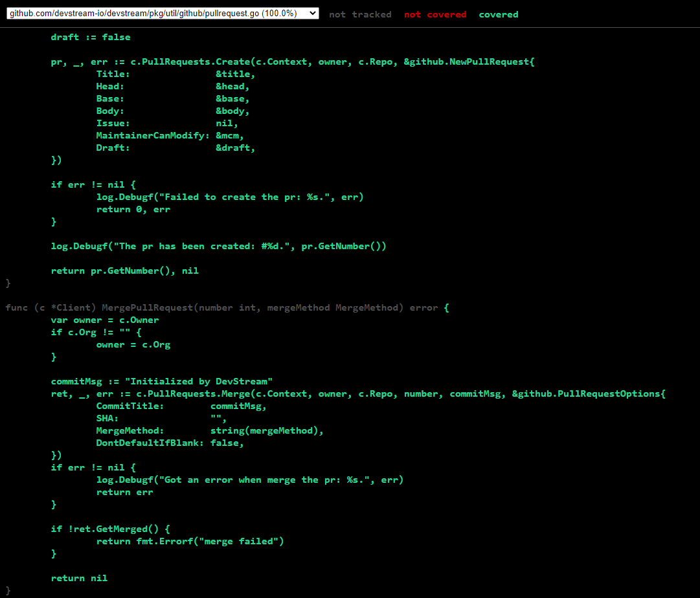
Task: Click the 'Failed to create the pr' log line
Action: (230, 197)
